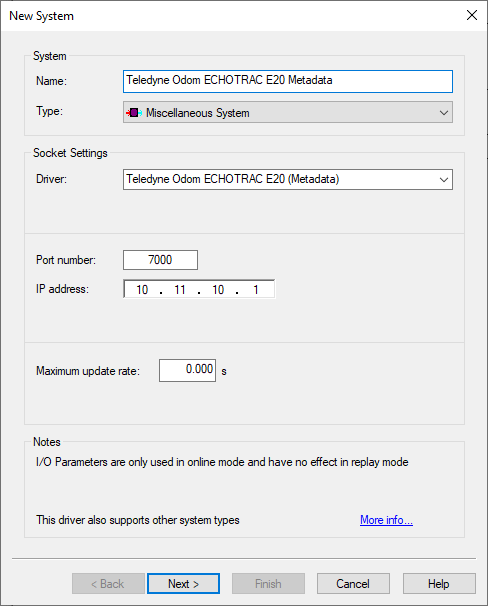The image size is (488, 606).
Task: Click the I/O Parameters note text
Action: [x=222, y=462]
